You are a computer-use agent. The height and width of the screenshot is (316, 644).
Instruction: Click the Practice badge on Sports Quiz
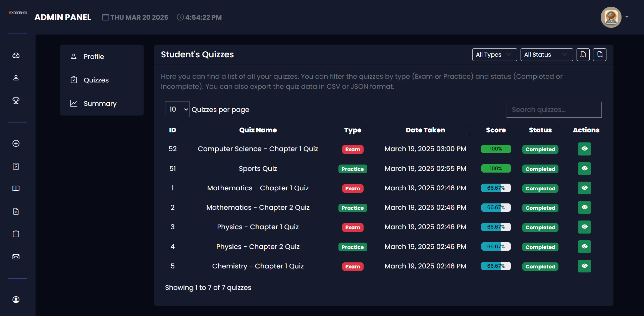(353, 169)
